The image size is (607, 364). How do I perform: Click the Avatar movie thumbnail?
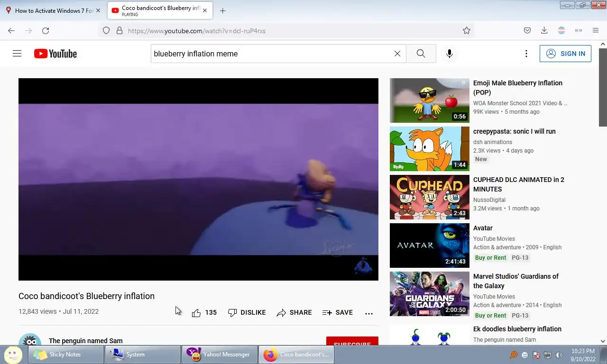tap(430, 246)
